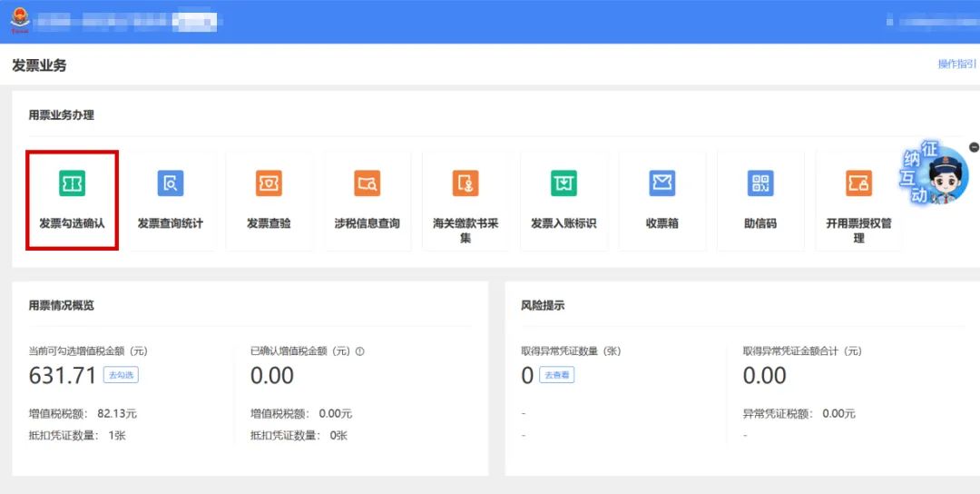
Task: Open 发票入账标识 invoice posting icon
Action: tap(563, 183)
